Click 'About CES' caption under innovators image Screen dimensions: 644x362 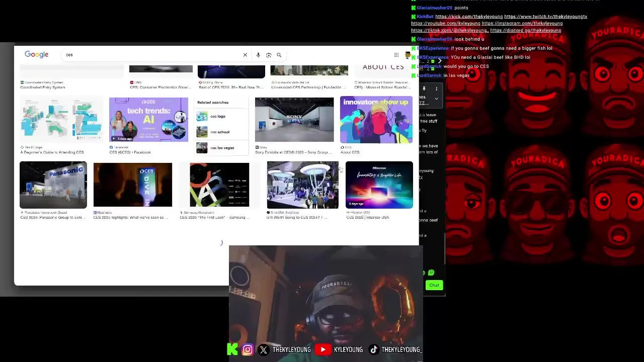click(x=350, y=152)
